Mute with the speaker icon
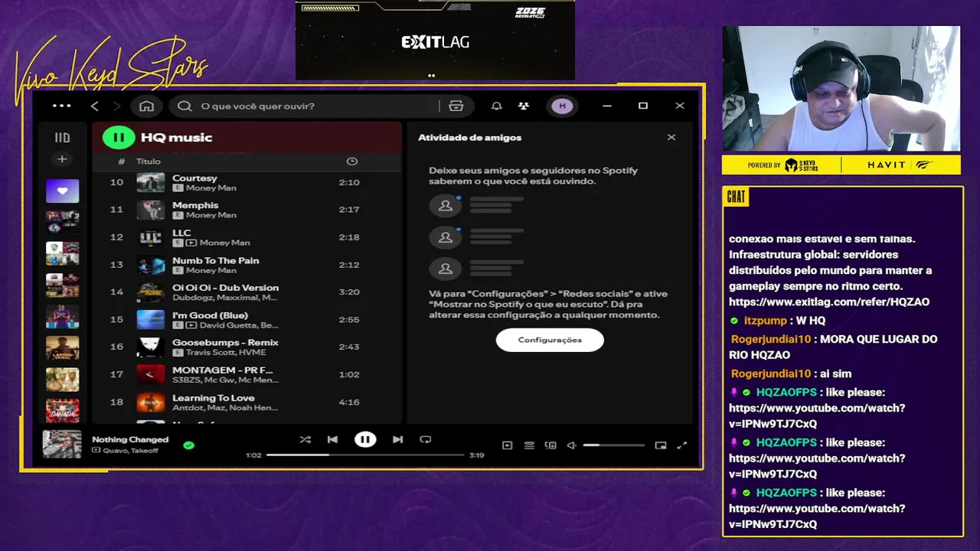 tap(571, 445)
